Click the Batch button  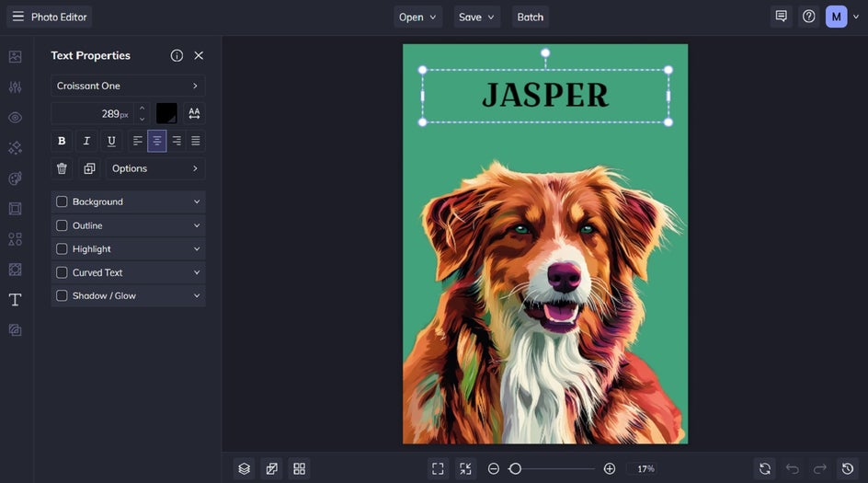(531, 17)
